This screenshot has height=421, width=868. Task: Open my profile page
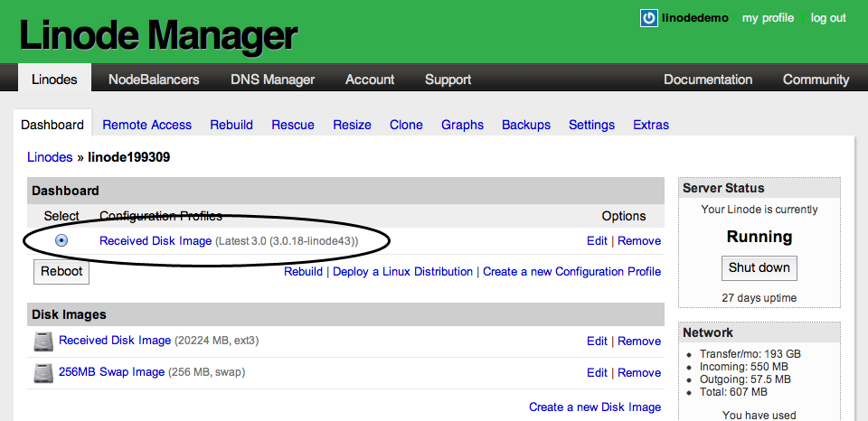point(768,18)
